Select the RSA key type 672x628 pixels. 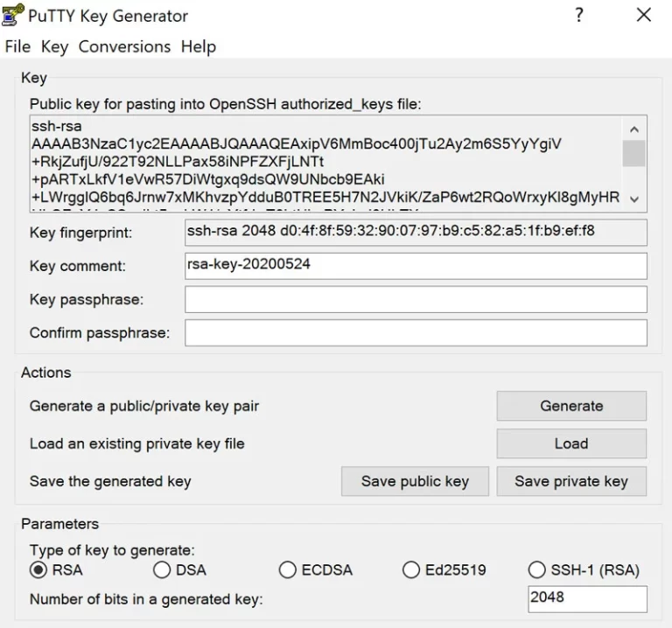pyautogui.click(x=38, y=570)
